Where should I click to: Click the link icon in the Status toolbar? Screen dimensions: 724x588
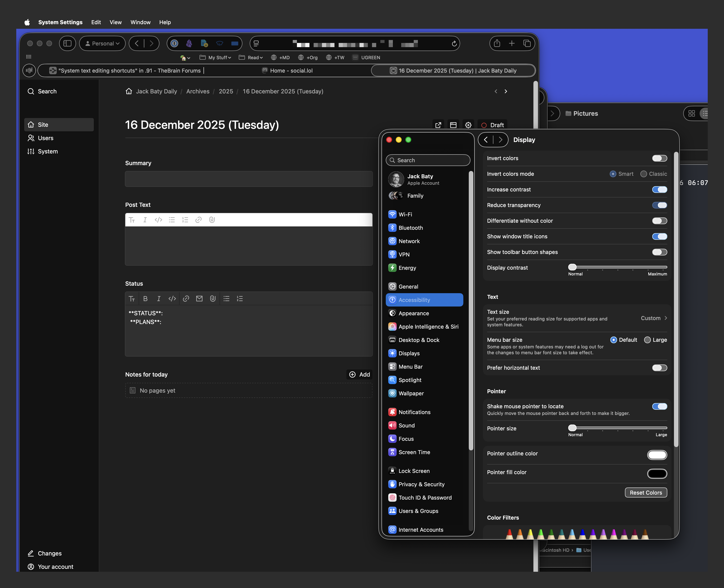tap(186, 298)
